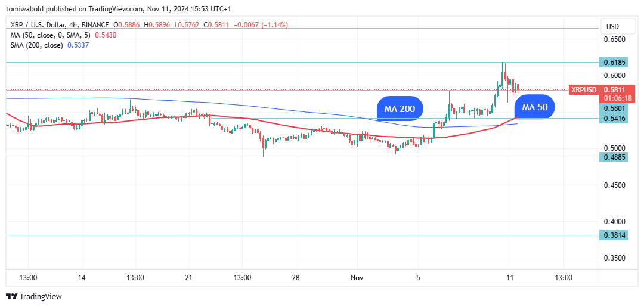Click the 28 date label on time axis
The height and width of the screenshot is (307, 644).
click(x=296, y=278)
